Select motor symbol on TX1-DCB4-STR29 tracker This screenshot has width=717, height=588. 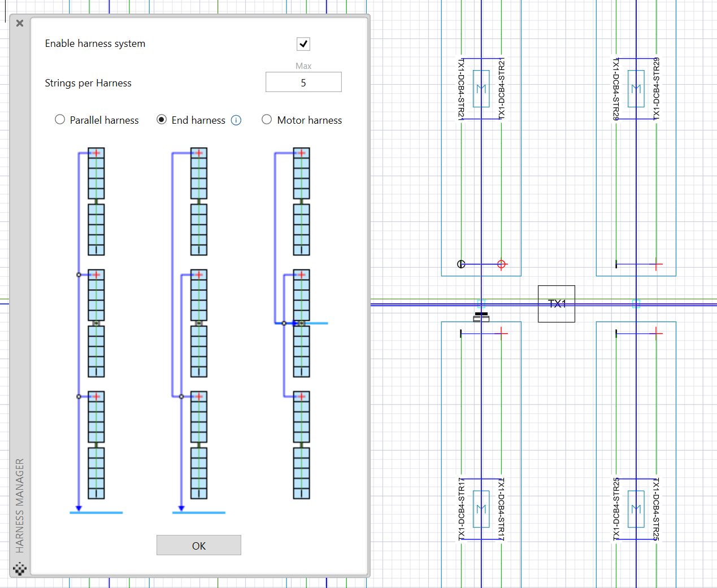tap(636, 89)
